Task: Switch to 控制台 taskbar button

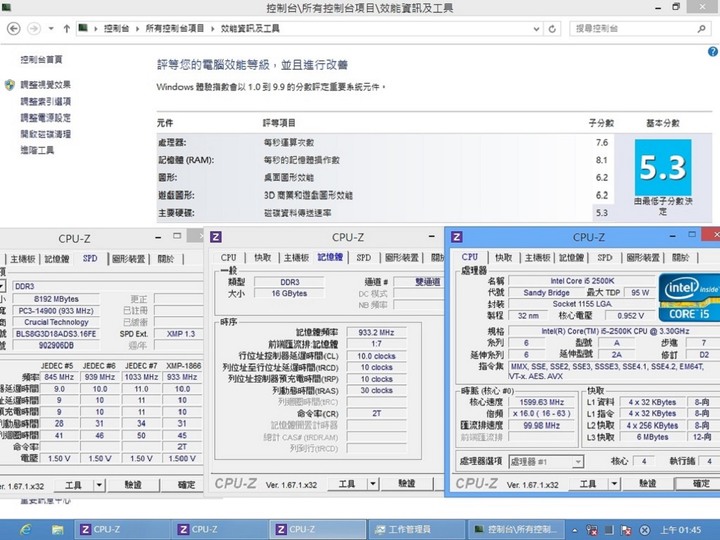Action: (x=515, y=529)
